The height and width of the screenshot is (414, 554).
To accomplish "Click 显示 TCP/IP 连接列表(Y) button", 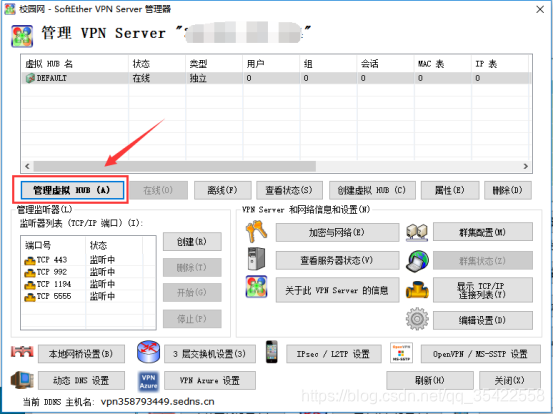I will tap(483, 290).
